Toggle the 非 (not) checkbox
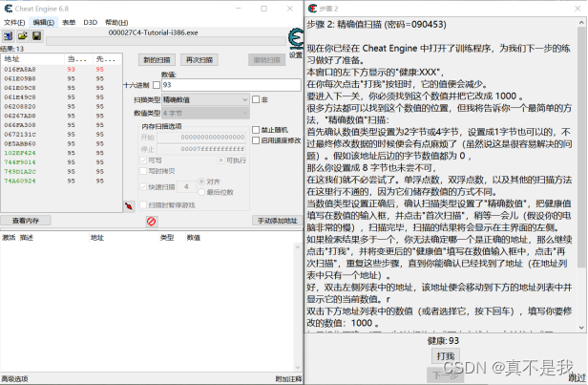 [x=256, y=99]
